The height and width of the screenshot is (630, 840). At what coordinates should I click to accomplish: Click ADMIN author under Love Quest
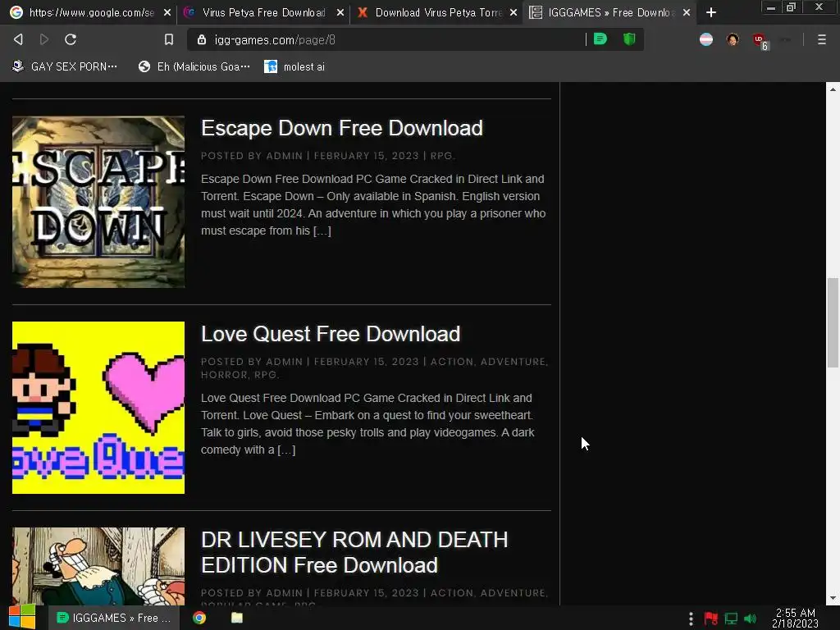tap(285, 362)
